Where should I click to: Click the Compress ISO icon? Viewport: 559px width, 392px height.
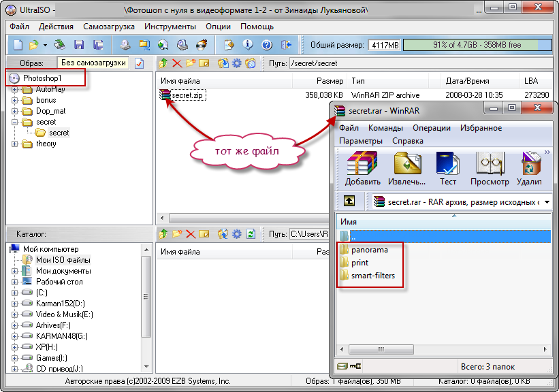[144, 45]
